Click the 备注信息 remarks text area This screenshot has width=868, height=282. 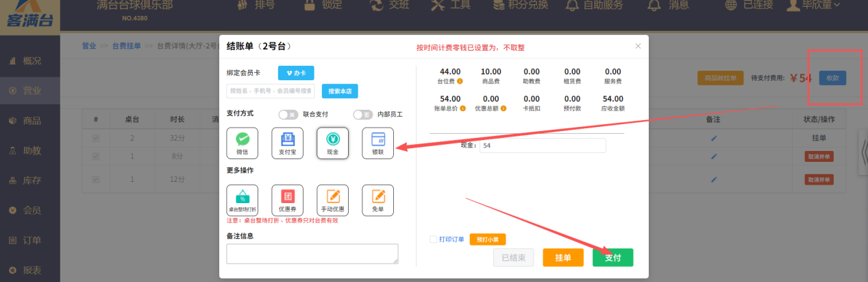[312, 254]
